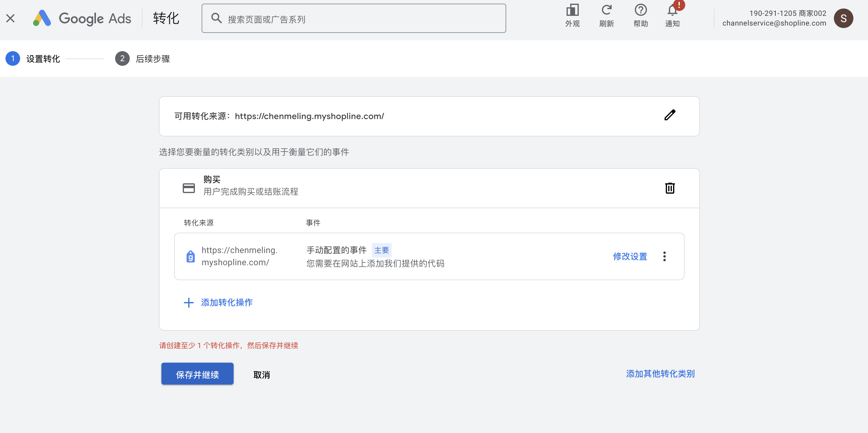Image resolution: width=868 pixels, height=433 pixels.
Task: Click the source URL https://chenmeling.myshopline.com/ in row
Action: click(x=239, y=256)
